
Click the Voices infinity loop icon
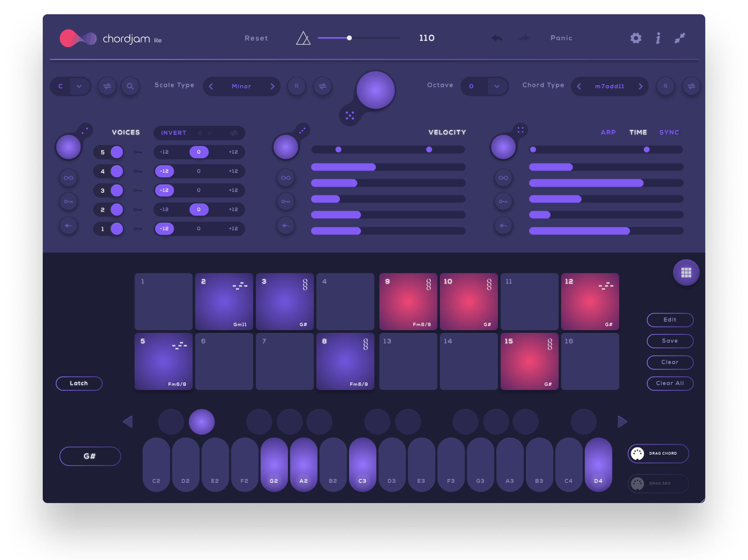tap(68, 178)
